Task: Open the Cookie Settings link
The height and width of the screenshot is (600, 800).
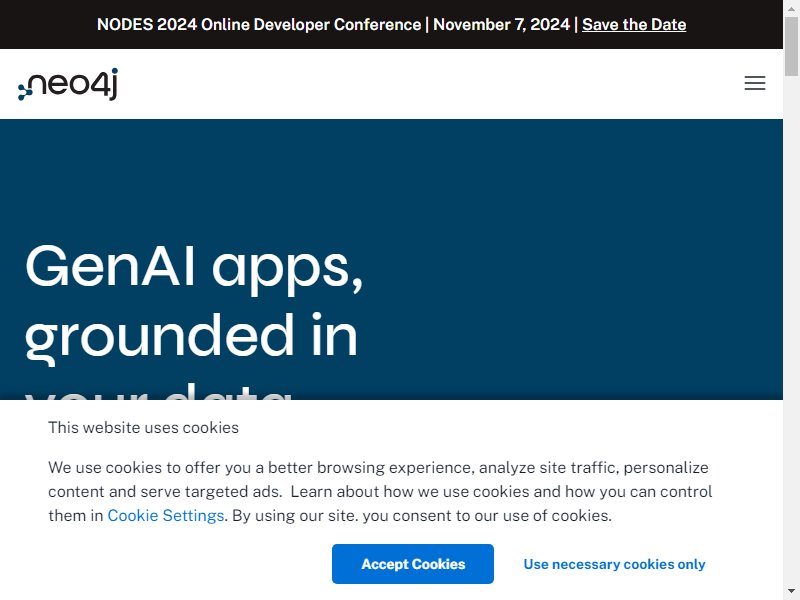Action: (x=166, y=515)
